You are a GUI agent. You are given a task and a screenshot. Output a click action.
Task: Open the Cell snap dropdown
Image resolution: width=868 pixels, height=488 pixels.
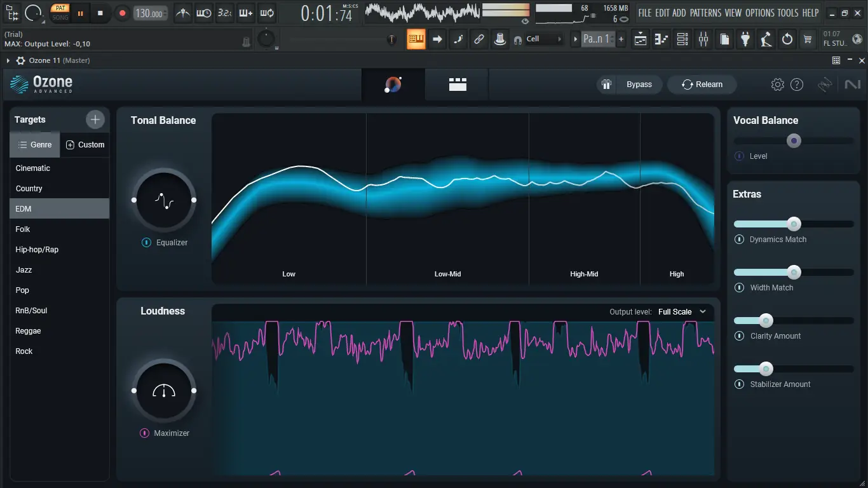point(545,39)
